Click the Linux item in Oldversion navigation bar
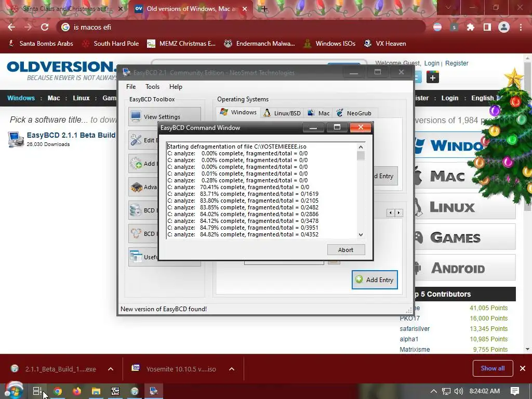The width and height of the screenshot is (532, 399). click(x=81, y=98)
